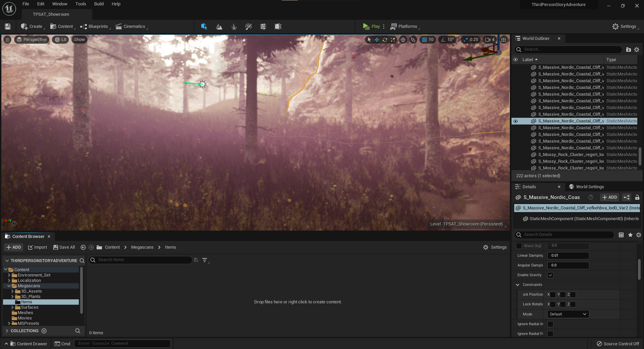Image resolution: width=644 pixels, height=349 pixels.
Task: Open Platforms menu button
Action: [405, 27]
